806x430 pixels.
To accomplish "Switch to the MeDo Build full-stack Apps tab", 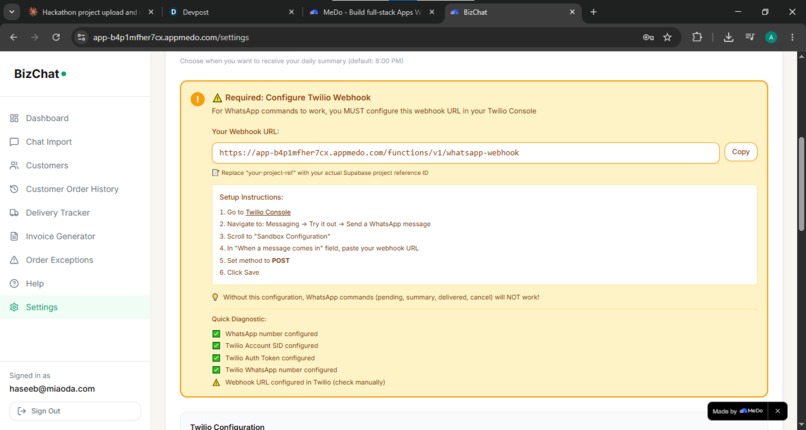I will tap(372, 12).
